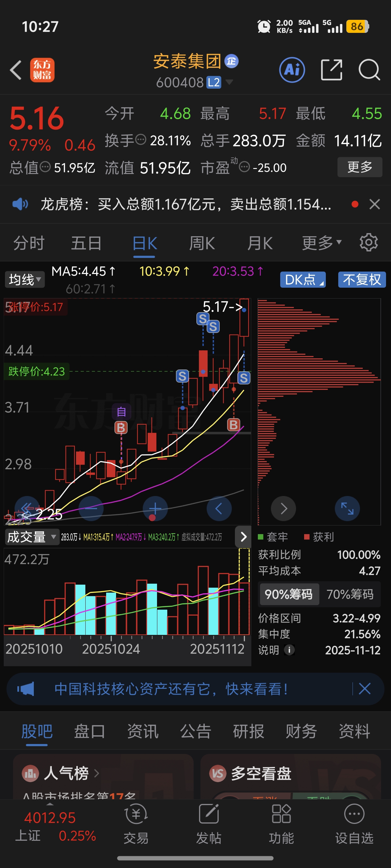
Task: Tap the VS 多空看盘 icon
Action: (218, 773)
